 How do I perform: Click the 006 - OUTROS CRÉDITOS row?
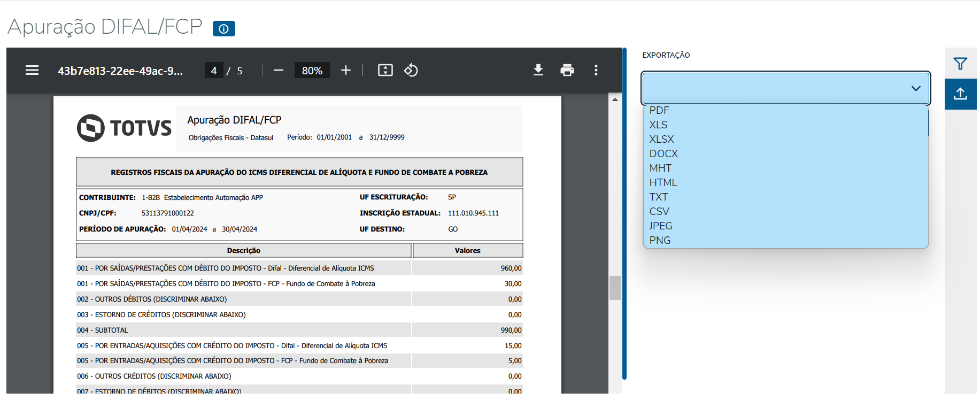coord(299,376)
